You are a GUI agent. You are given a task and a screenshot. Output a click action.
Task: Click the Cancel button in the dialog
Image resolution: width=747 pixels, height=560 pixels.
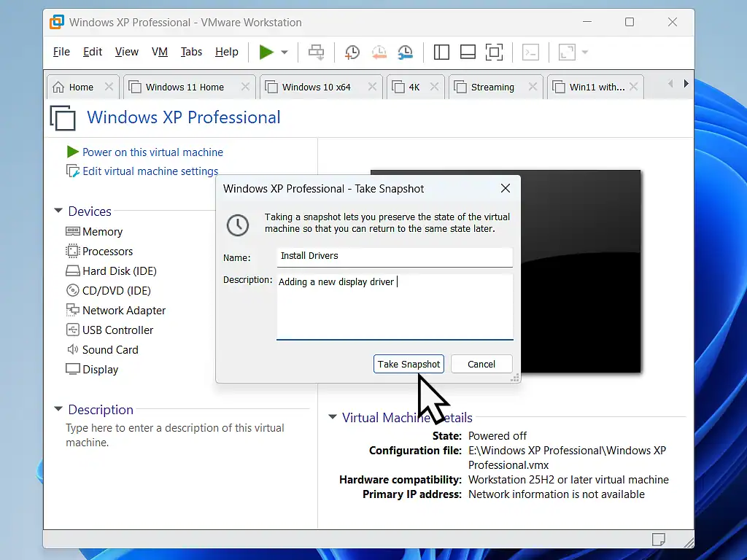tap(481, 365)
